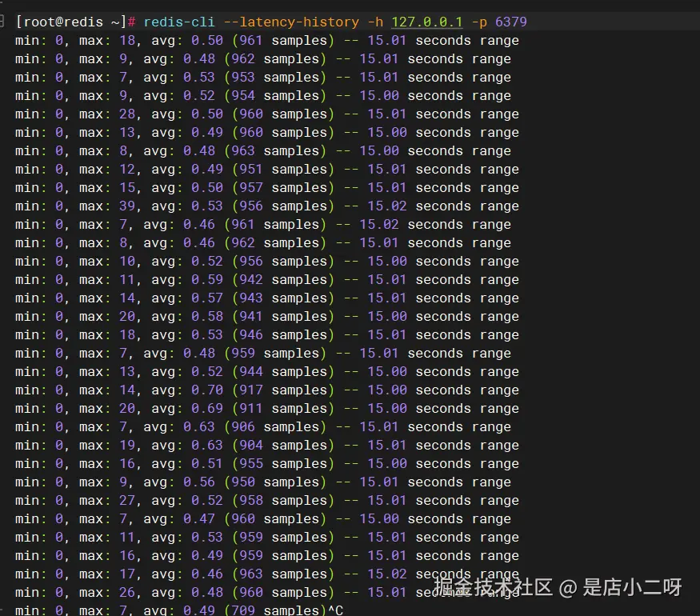Click the '[root@redis ~]#' shell prompt
Screen dimensions: 700x616
coord(75,22)
